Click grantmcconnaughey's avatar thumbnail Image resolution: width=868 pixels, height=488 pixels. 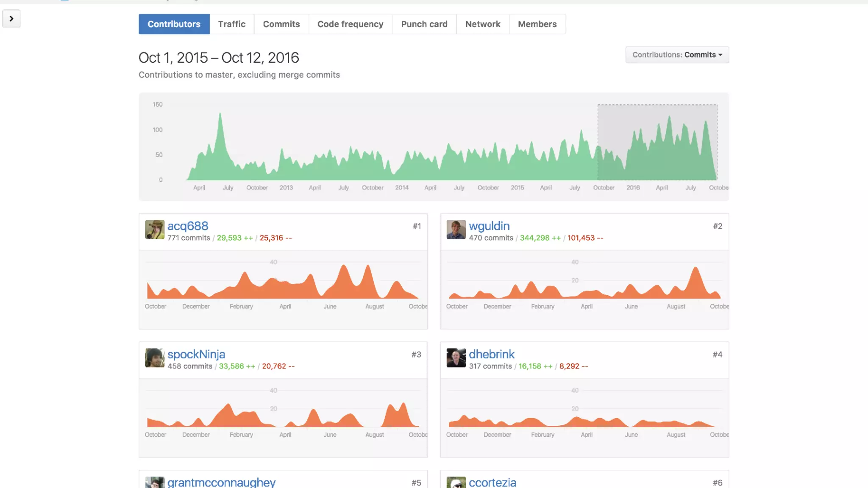pos(154,482)
